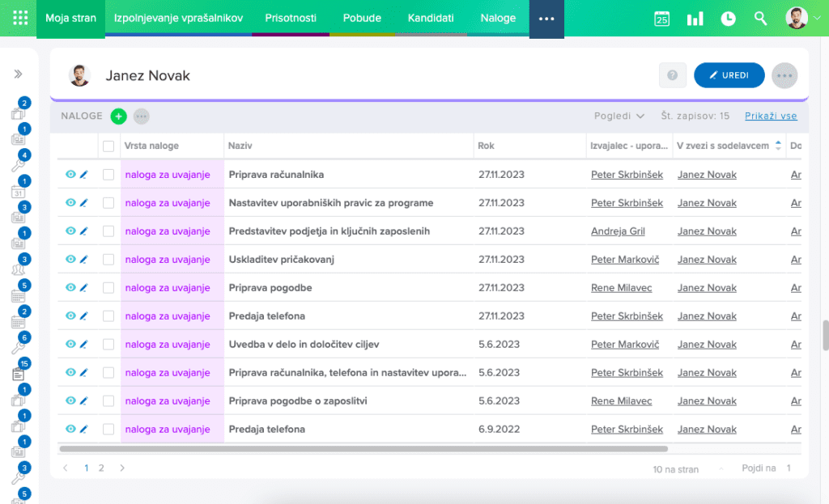
Task: Open the Pogledi dropdown
Action: tap(619, 116)
